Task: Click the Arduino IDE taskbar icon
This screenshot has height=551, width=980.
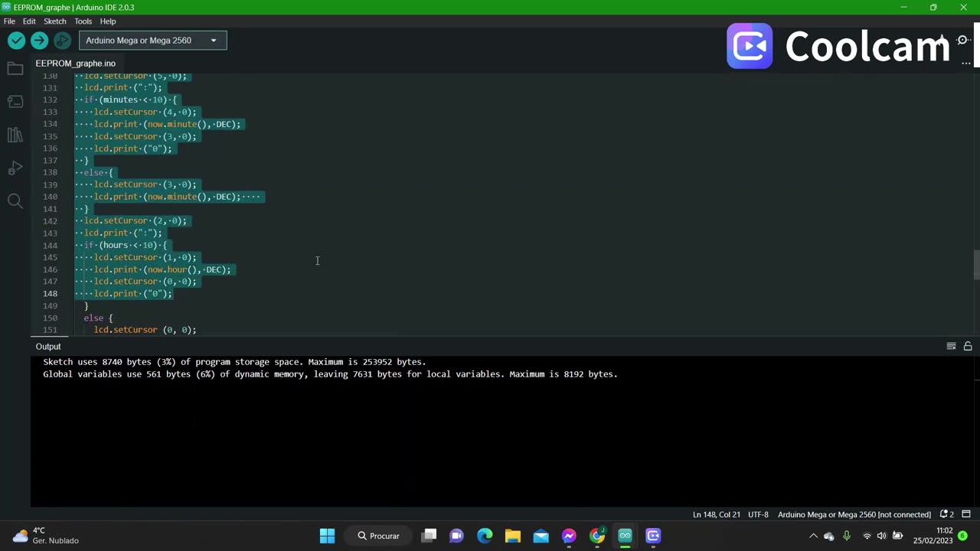Action: 625,536
